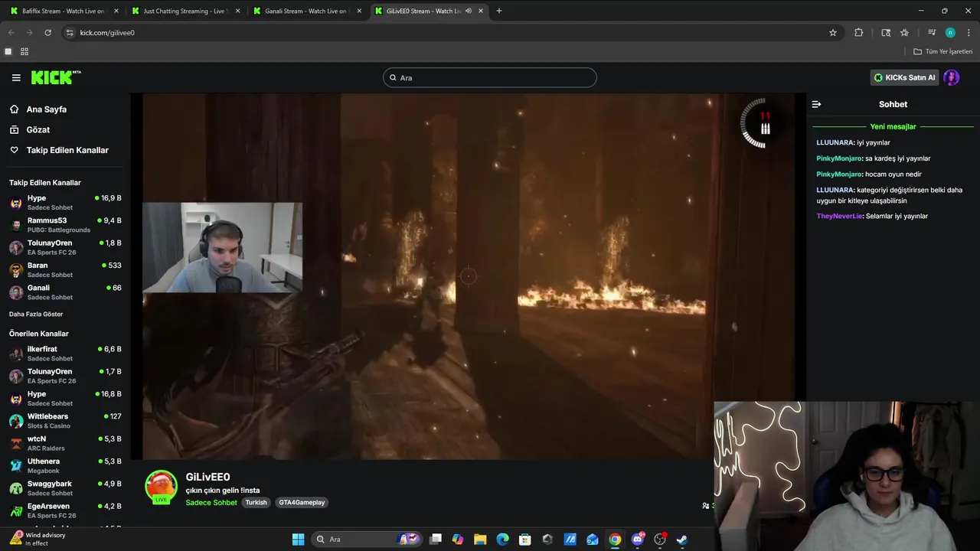
Task: Open Microsoft Edge from taskbar
Action: coord(502,540)
